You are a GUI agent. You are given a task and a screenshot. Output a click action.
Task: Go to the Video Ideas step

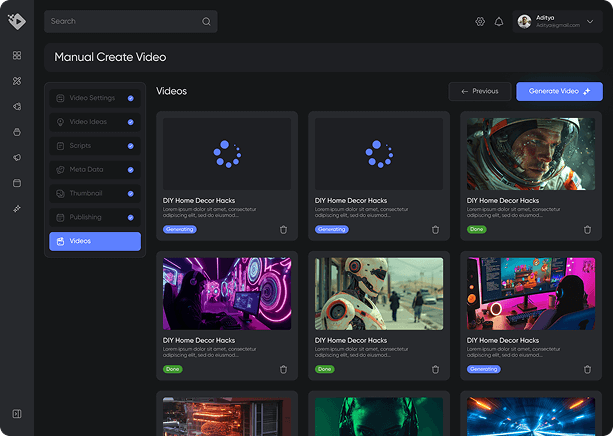pyautogui.click(x=95, y=122)
